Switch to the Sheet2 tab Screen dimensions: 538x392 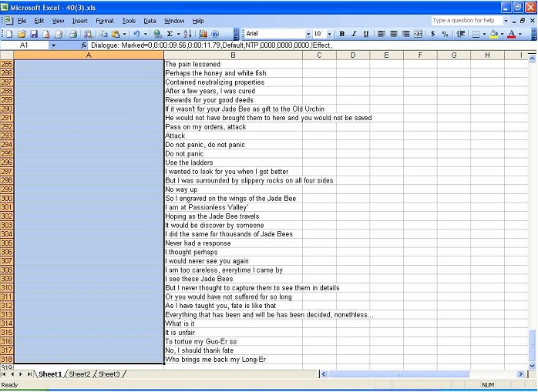[x=79, y=374]
